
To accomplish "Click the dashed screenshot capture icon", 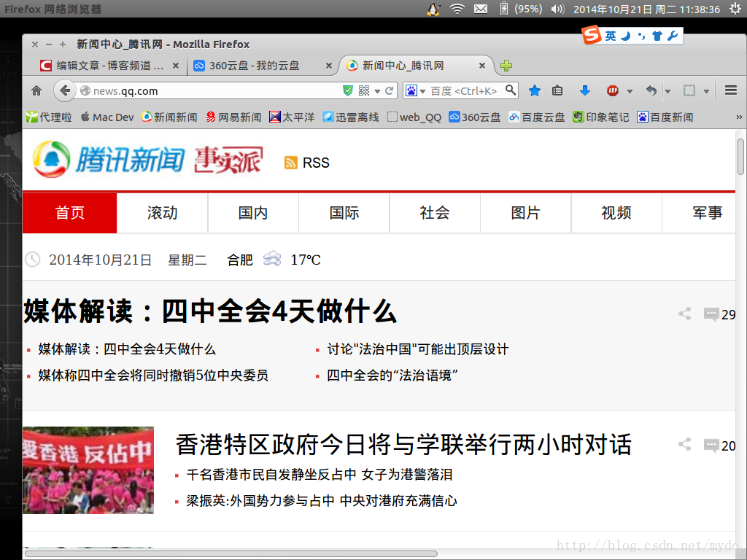I will pos(689,90).
